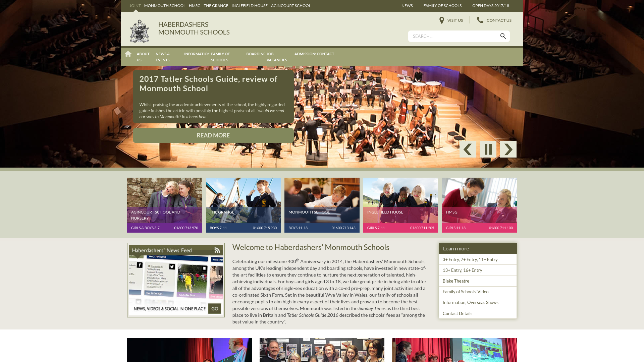Screen dimensions: 644x362
Task: Click the RSS icon on News Feed
Action: [x=217, y=250]
